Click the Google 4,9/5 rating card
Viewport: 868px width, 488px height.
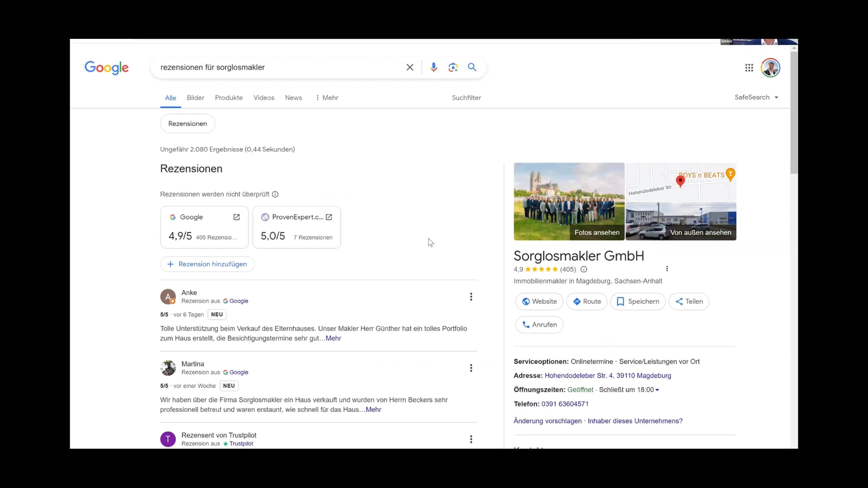click(204, 227)
